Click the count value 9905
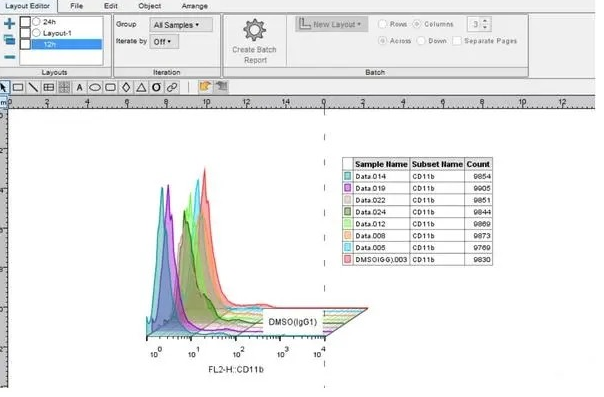The height and width of the screenshot is (397, 604). click(482, 188)
